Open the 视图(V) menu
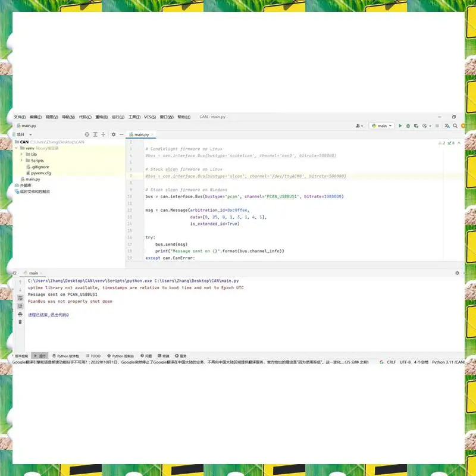 (52, 117)
